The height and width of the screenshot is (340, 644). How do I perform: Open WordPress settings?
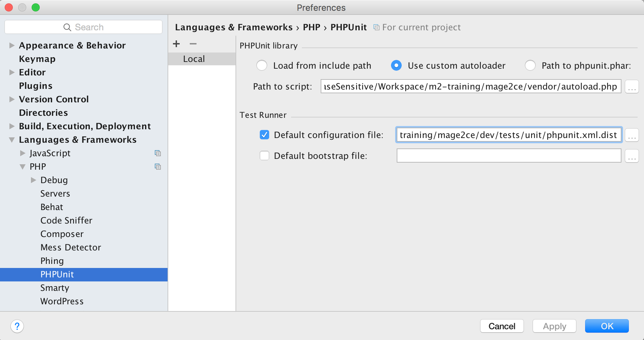click(x=62, y=301)
